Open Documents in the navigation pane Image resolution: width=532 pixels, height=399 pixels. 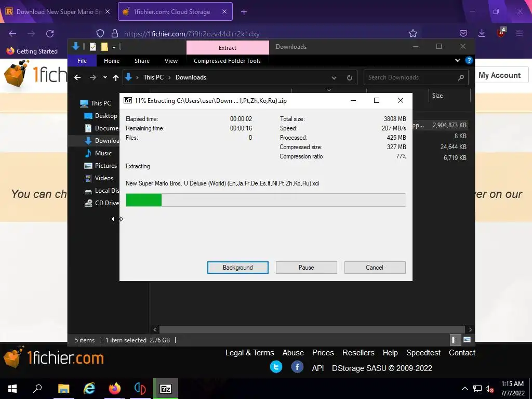pyautogui.click(x=101, y=128)
